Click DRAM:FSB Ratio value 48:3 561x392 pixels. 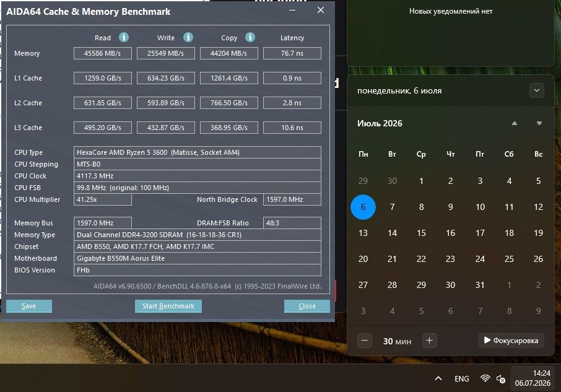tap(292, 223)
